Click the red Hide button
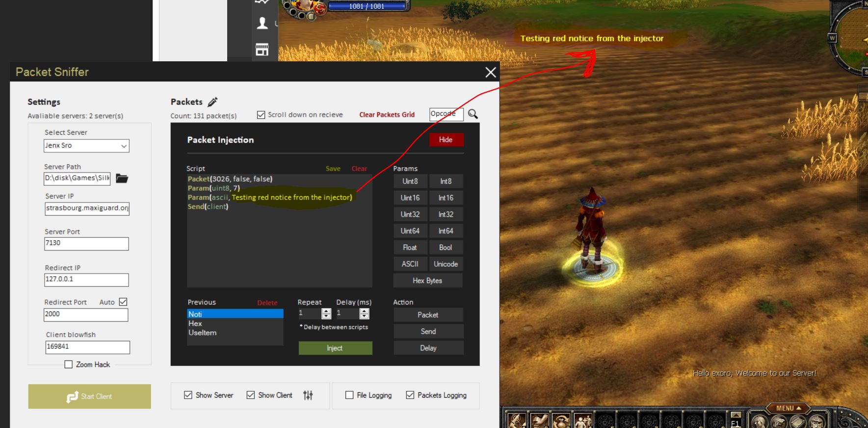The width and height of the screenshot is (868, 428). pyautogui.click(x=446, y=140)
